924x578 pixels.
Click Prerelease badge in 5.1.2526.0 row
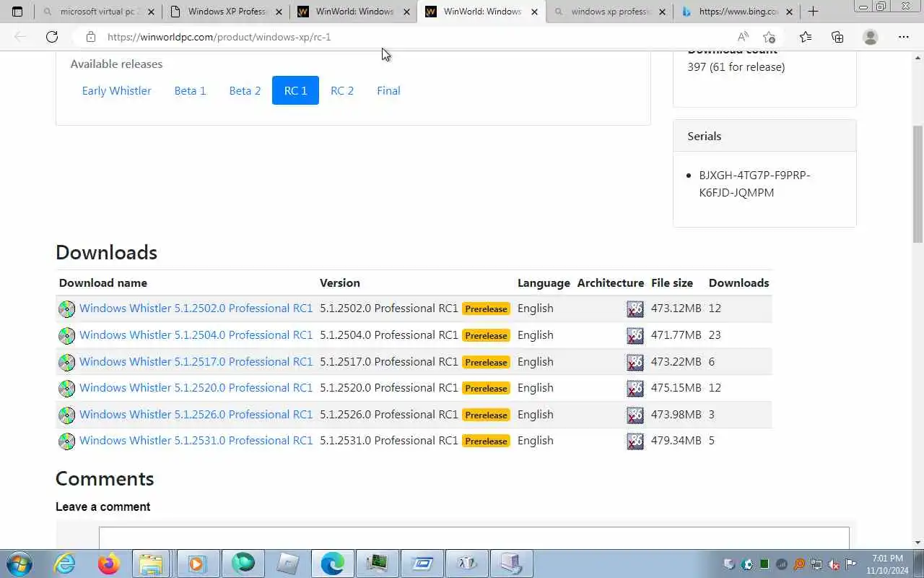(x=486, y=415)
